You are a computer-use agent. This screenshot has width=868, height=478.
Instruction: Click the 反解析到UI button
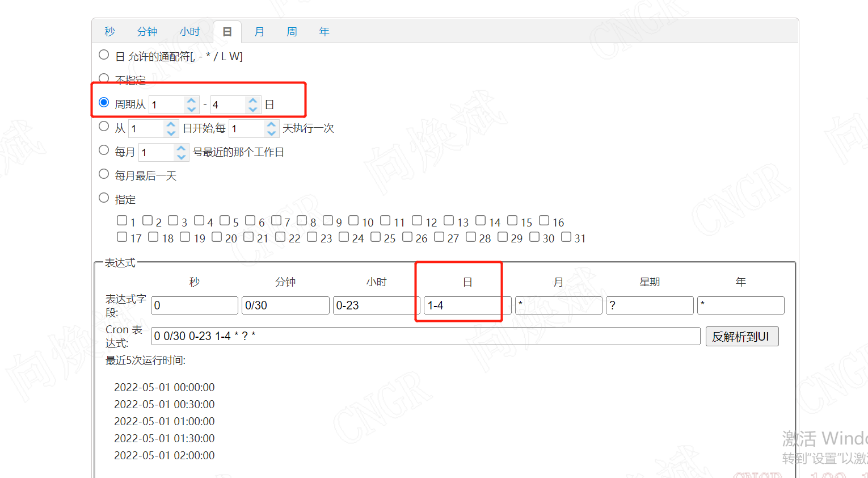[x=741, y=336]
